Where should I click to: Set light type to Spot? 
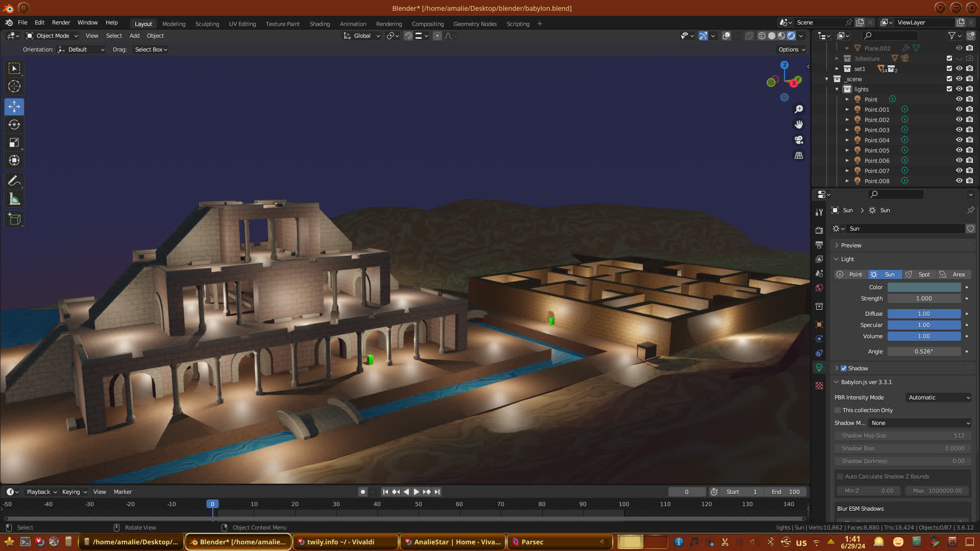pos(919,274)
